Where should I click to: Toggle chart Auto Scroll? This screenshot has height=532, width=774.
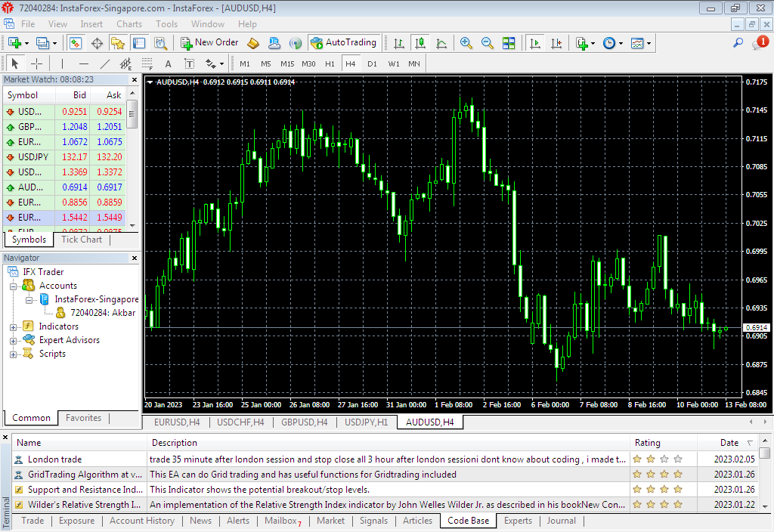[534, 43]
